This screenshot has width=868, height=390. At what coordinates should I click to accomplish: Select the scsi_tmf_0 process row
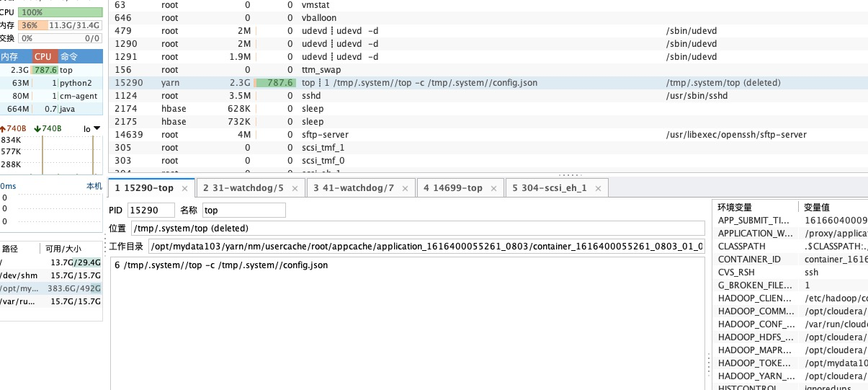point(488,161)
